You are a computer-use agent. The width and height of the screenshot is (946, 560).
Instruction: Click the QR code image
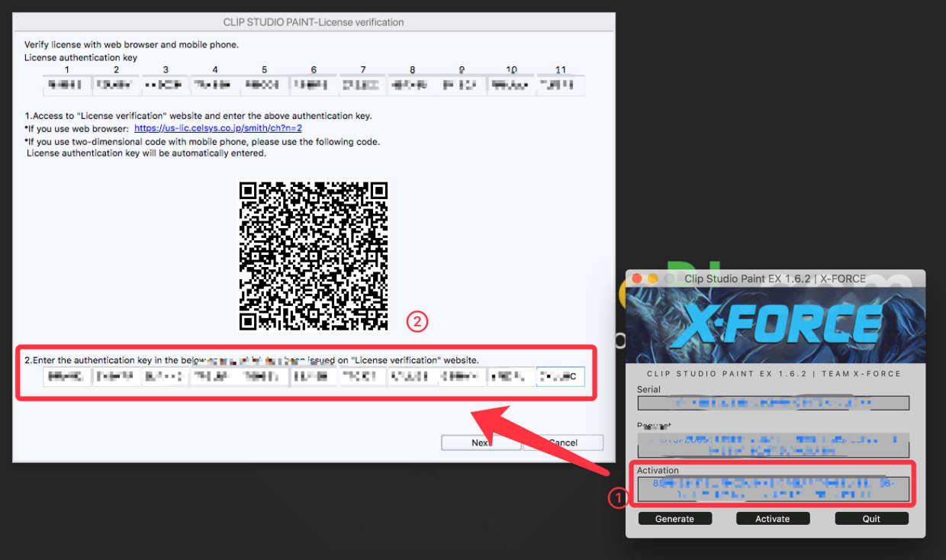coord(314,256)
